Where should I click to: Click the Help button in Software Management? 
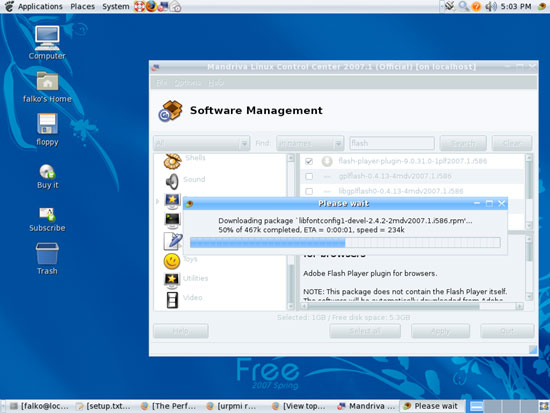pos(181,331)
